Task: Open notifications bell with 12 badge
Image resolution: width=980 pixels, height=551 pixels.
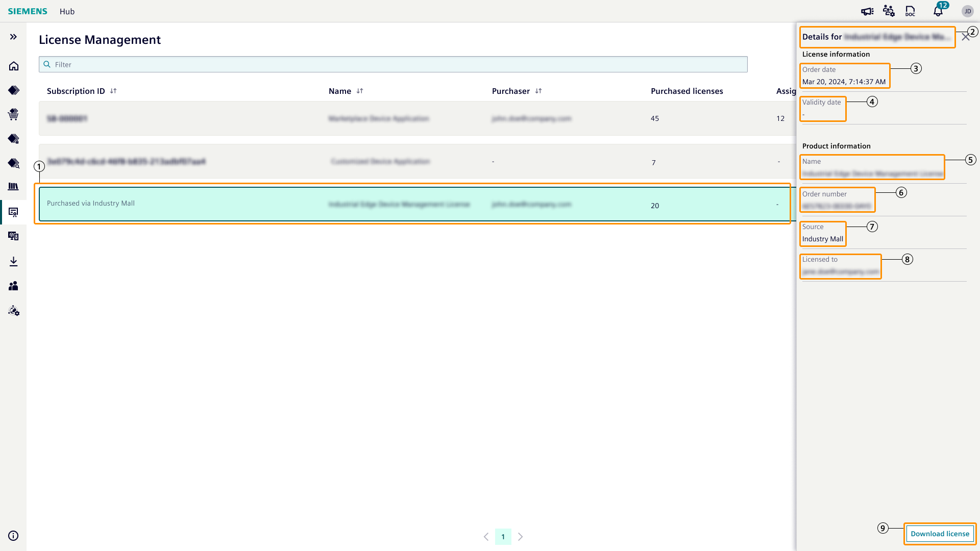Action: coord(938,10)
